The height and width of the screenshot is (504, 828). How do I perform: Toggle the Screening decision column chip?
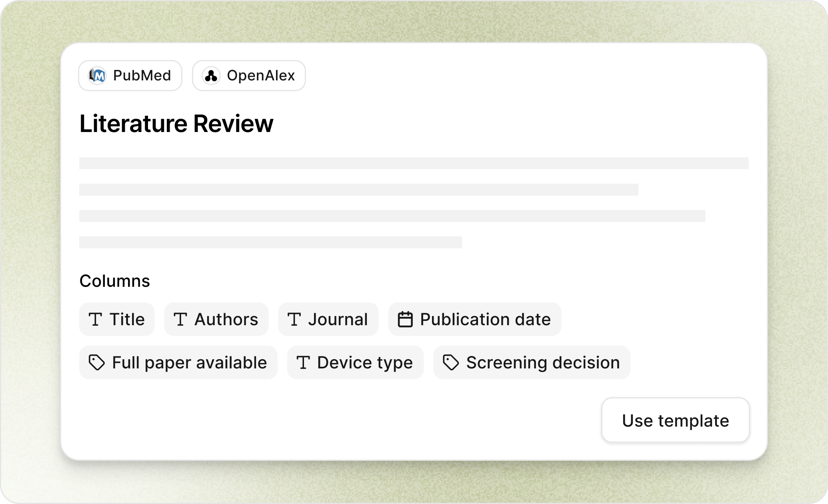(532, 362)
